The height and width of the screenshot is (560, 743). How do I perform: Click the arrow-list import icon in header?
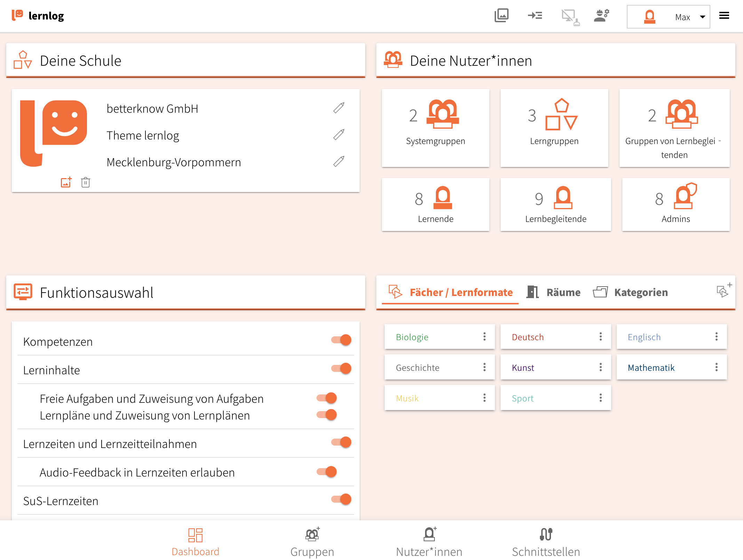[x=535, y=16]
